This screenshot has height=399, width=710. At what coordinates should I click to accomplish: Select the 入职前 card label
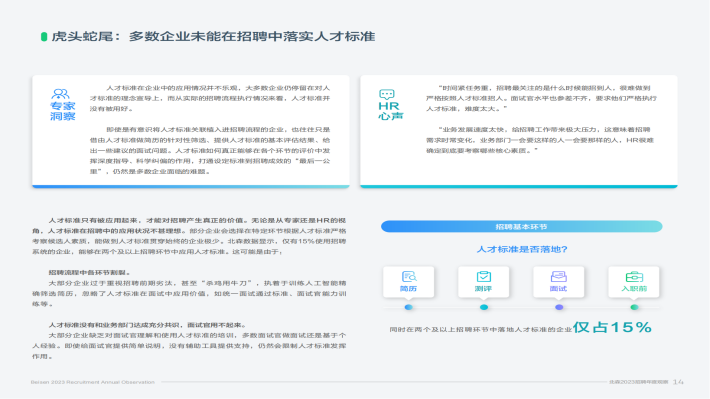click(x=634, y=288)
